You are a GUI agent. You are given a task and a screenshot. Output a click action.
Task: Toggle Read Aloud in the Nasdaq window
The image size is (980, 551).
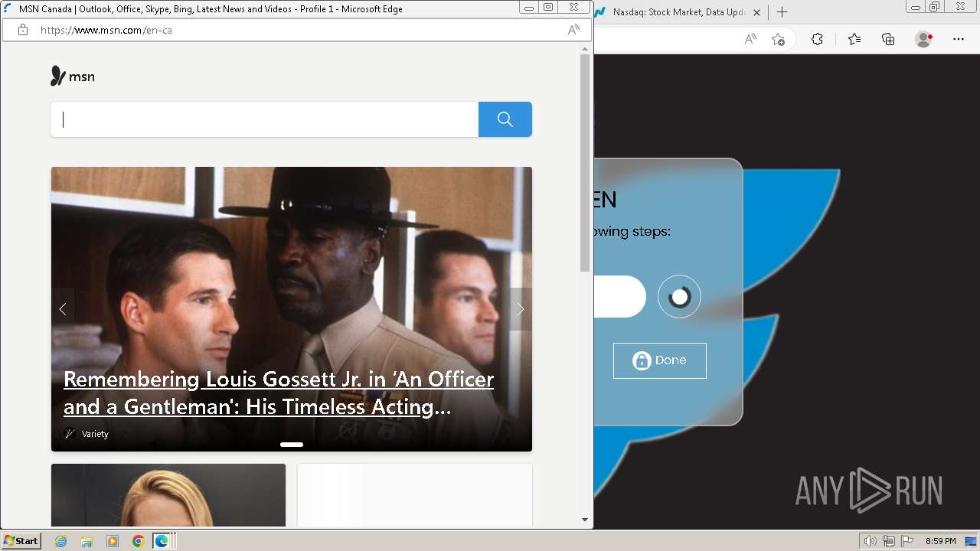751,39
